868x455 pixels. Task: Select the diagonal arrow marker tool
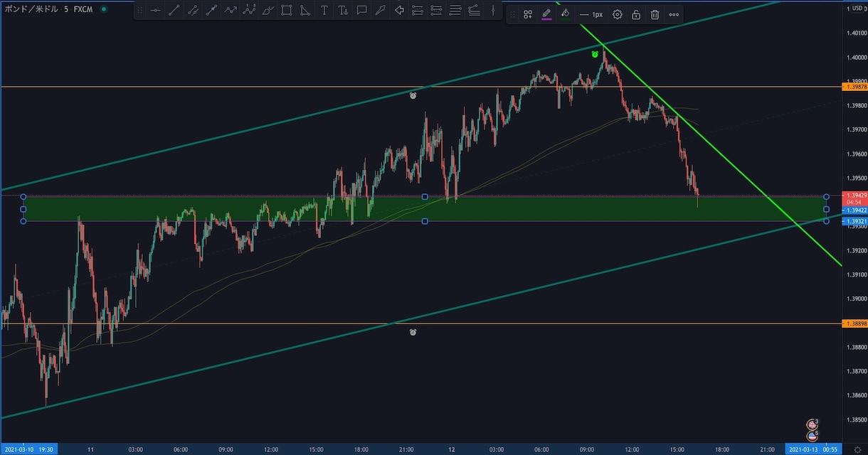coord(381,11)
